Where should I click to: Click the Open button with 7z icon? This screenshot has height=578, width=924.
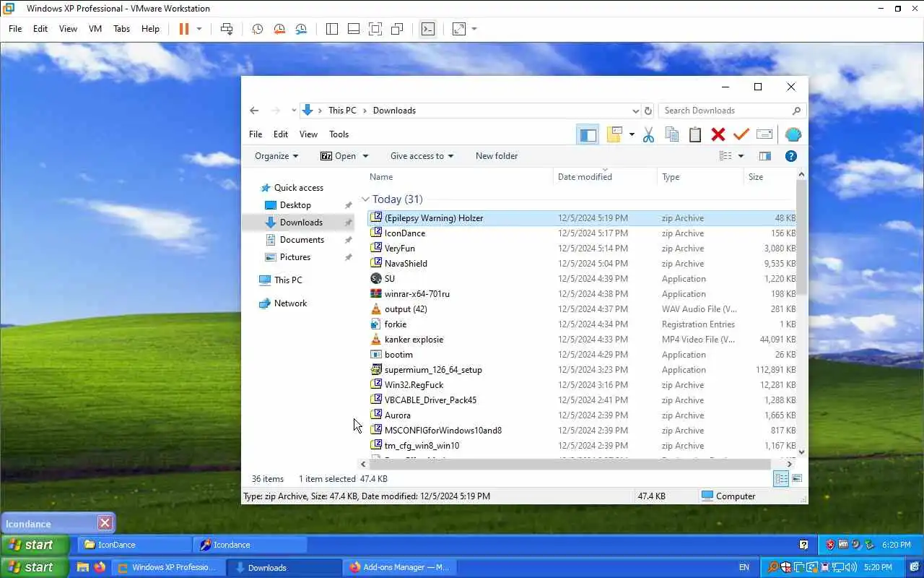[344, 156]
